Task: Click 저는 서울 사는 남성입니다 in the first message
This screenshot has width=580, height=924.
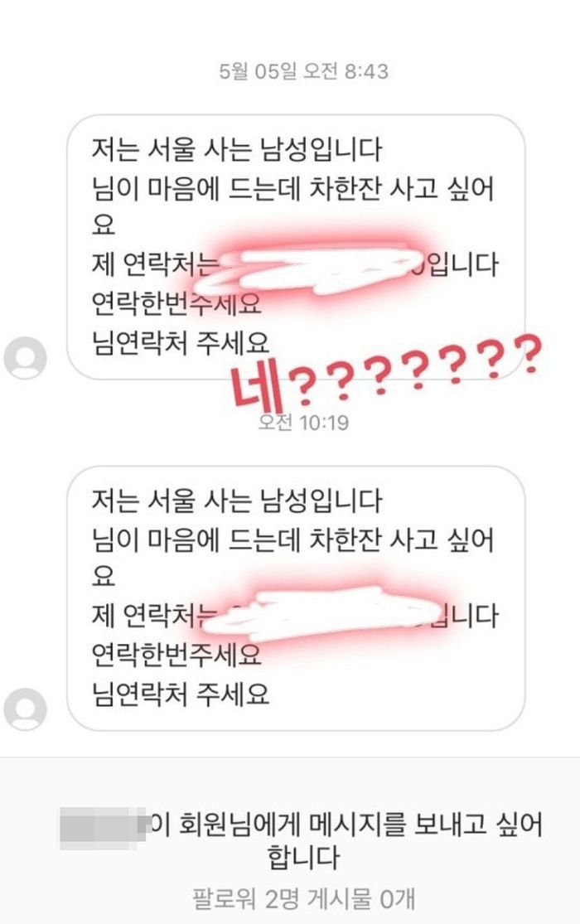Action: (x=237, y=149)
